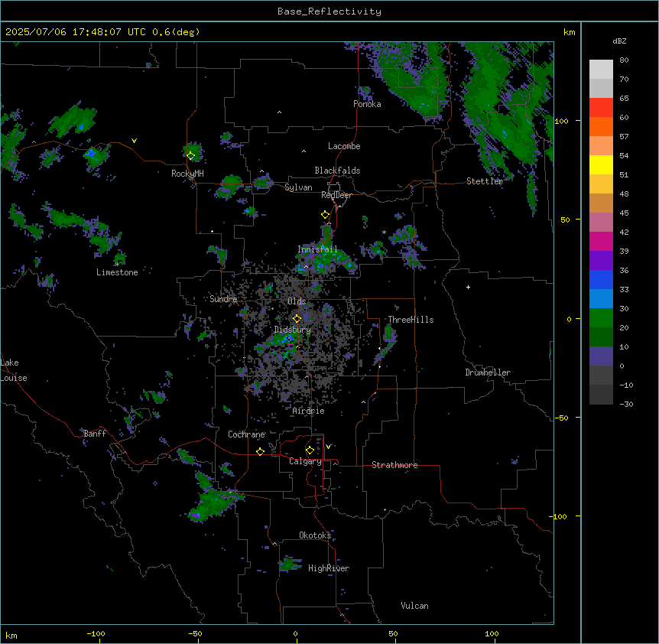Select the yellow diamond marker below Cochrane
The height and width of the screenshot is (644, 659).
click(x=260, y=451)
